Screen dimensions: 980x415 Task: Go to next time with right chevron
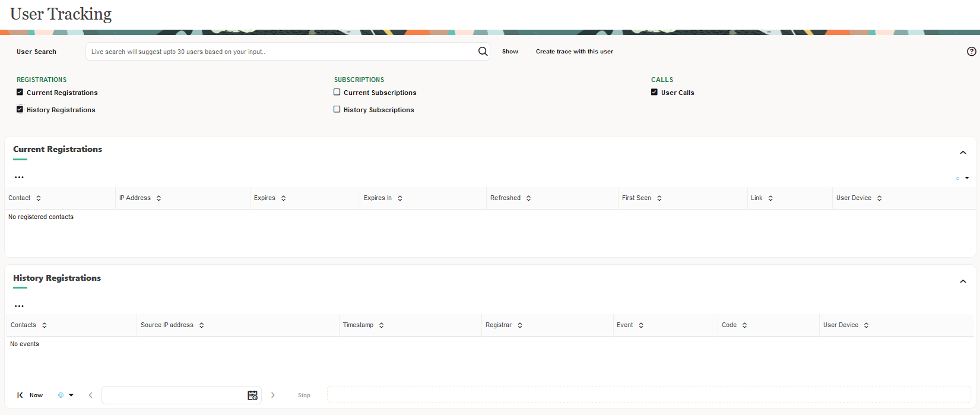pos(273,395)
